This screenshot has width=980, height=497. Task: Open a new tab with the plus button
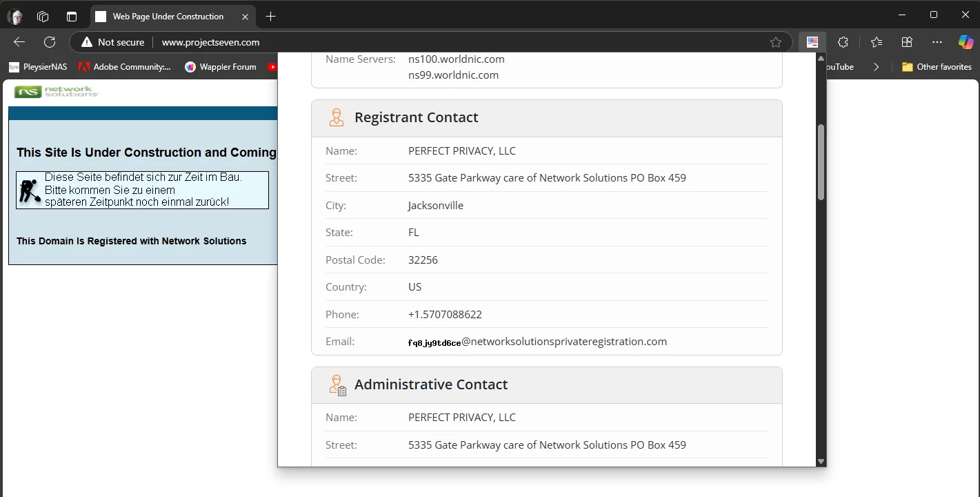click(x=270, y=17)
